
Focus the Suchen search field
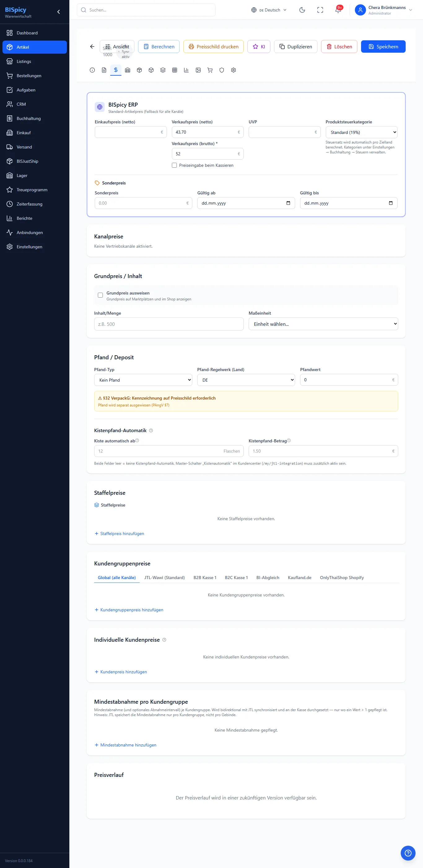coord(146,10)
